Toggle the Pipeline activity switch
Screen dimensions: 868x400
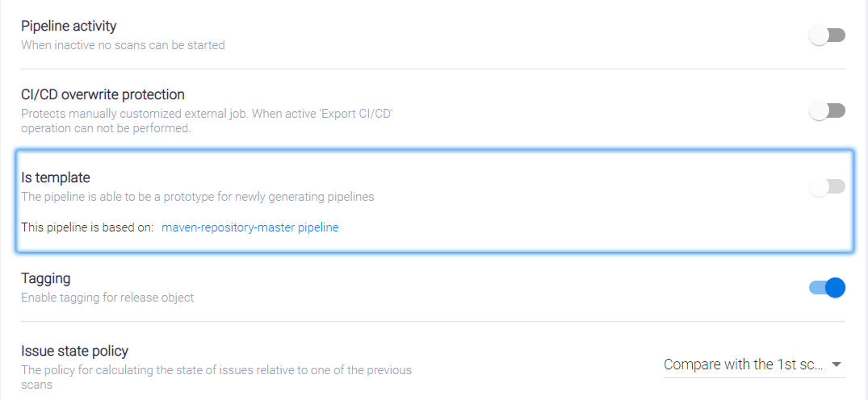827,35
